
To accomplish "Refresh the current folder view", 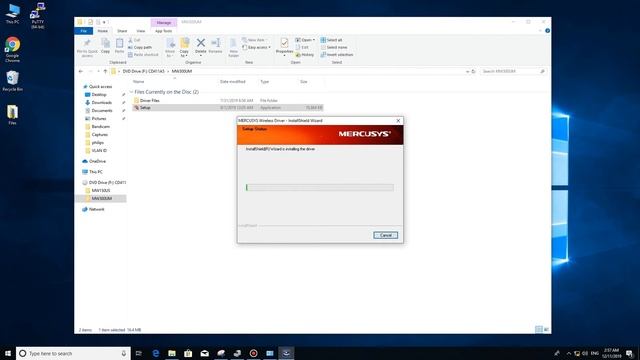I will pos(473,71).
